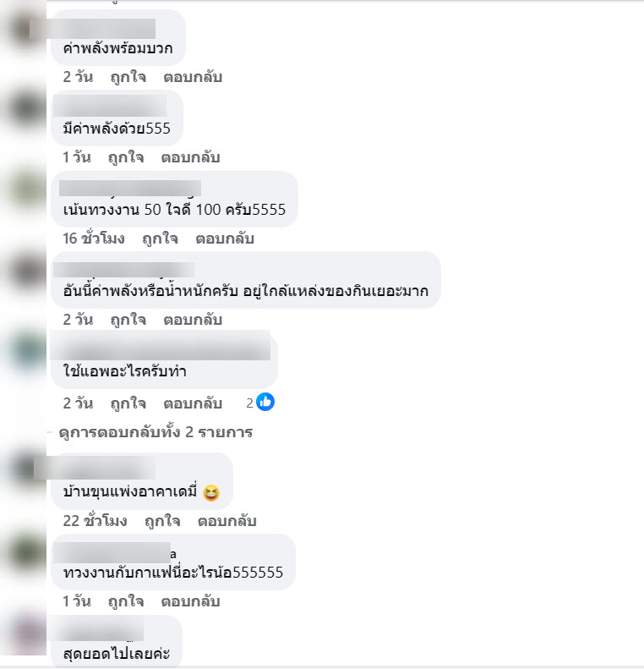The image size is (644, 669).
Task: Like the อันนี้ค่าพลังหรือน้ำหนักครับ comment
Action: point(128,320)
